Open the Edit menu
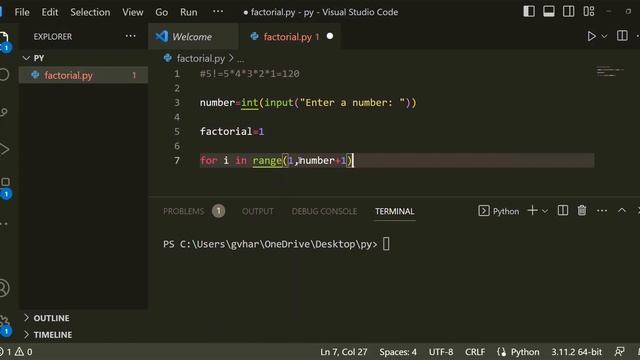 49,12
